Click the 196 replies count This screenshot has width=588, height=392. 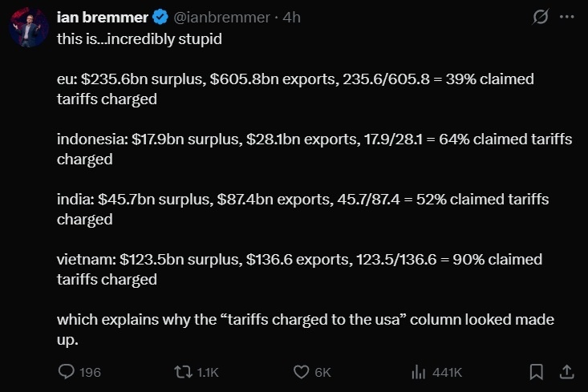click(90, 373)
